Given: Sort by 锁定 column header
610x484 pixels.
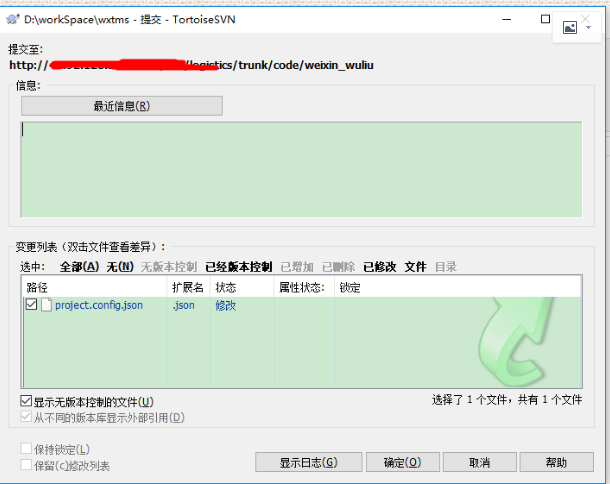Looking at the screenshot, I should pyautogui.click(x=458, y=288).
